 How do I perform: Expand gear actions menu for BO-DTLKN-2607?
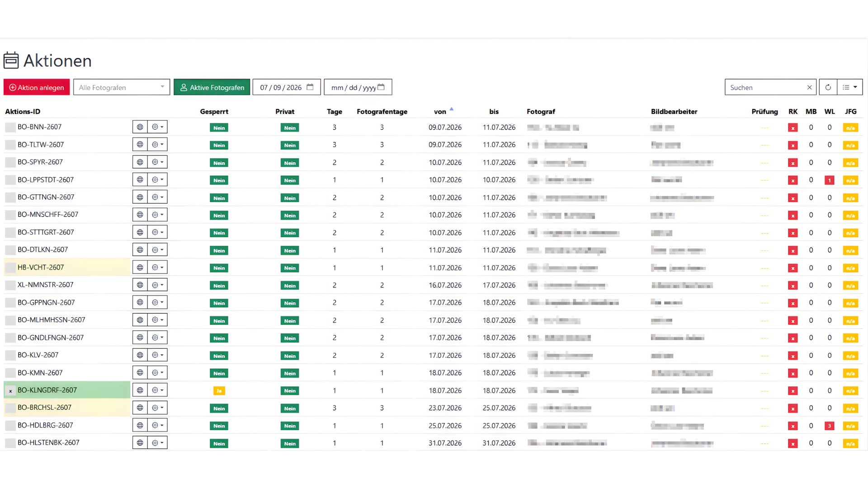click(x=157, y=250)
